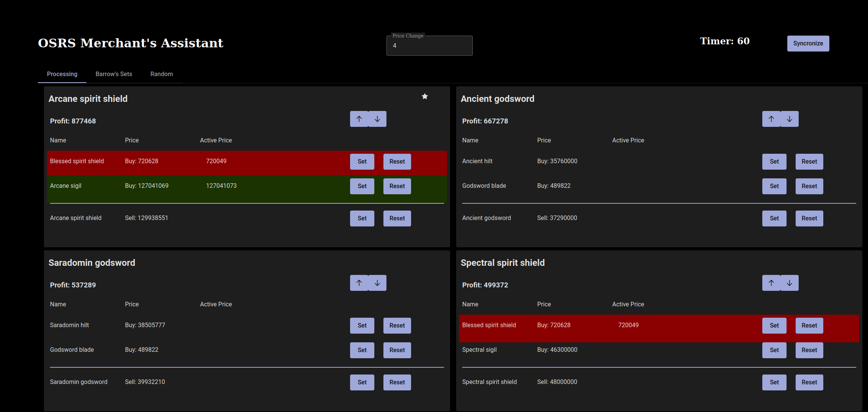868x412 pixels.
Task: Set sell price for Saradomin godsword
Action: 362,382
